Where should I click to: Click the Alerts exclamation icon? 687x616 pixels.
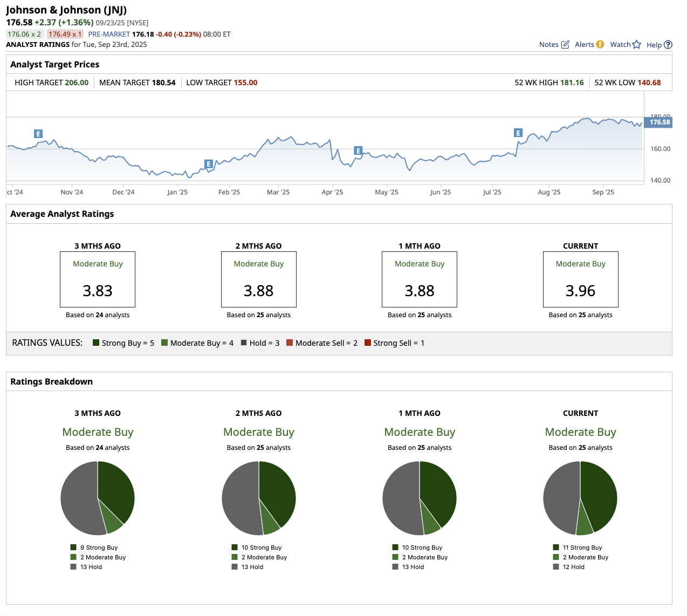coord(600,44)
